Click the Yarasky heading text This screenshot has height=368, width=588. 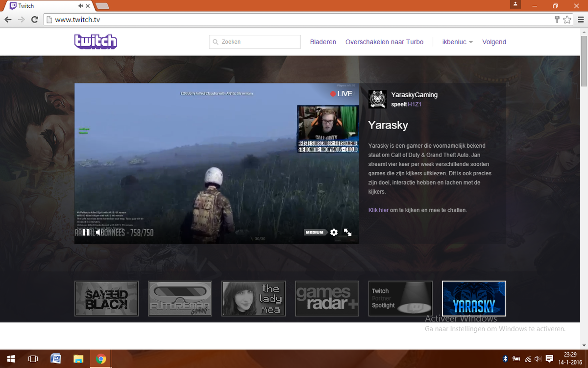(x=388, y=125)
